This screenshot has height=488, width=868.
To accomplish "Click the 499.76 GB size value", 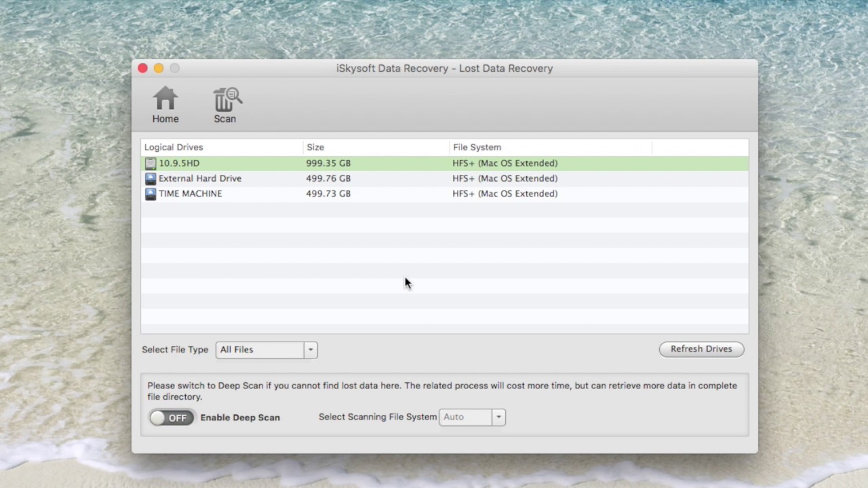I will 328,178.
